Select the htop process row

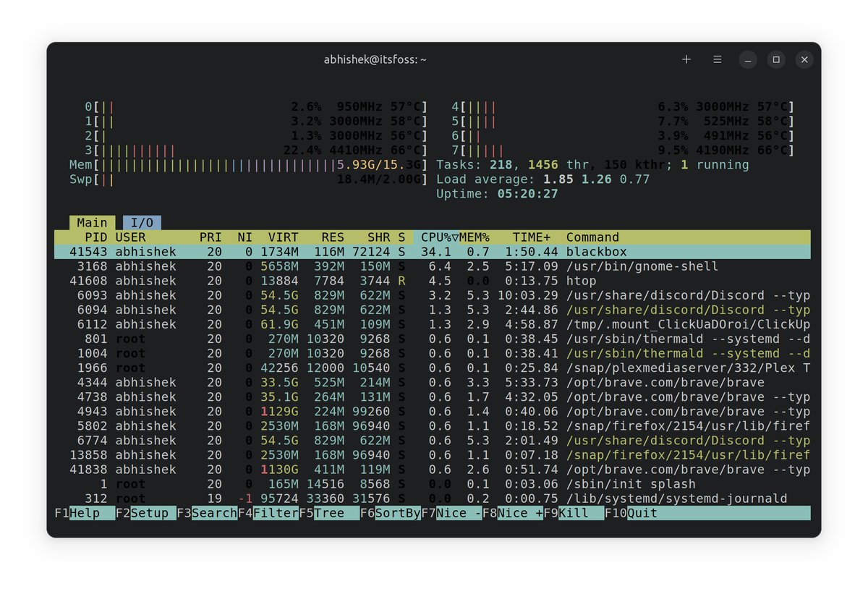(289, 281)
